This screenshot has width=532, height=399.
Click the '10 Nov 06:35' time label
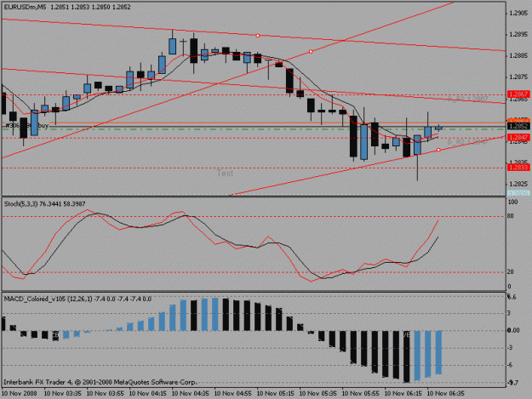pyautogui.click(x=446, y=394)
